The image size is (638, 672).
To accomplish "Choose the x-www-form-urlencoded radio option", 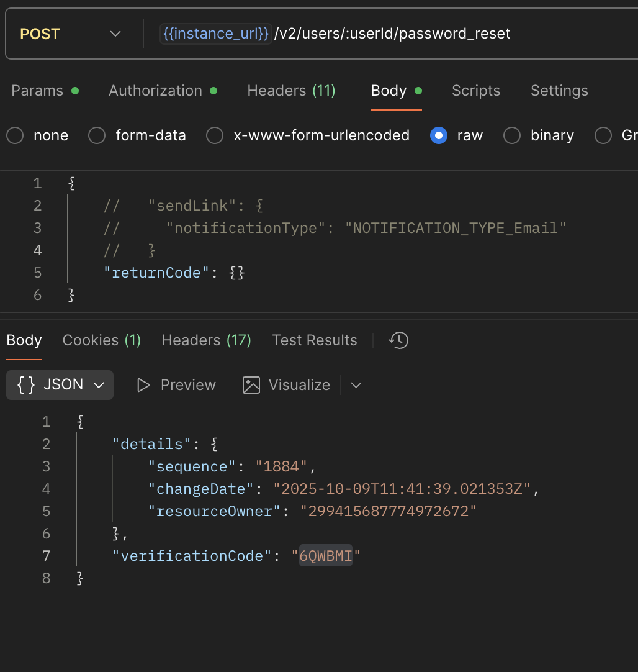I will [215, 135].
